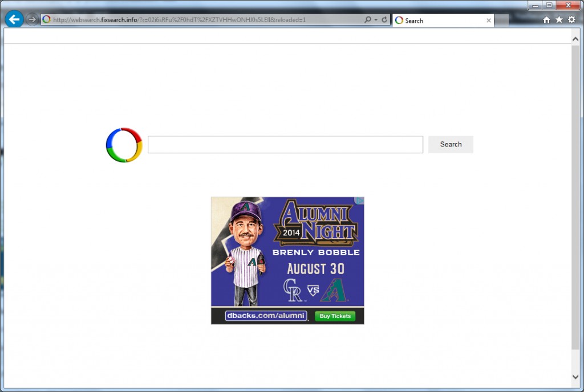Image resolution: width=584 pixels, height=392 pixels.
Task: Go back using the blue back arrow
Action: (14, 19)
